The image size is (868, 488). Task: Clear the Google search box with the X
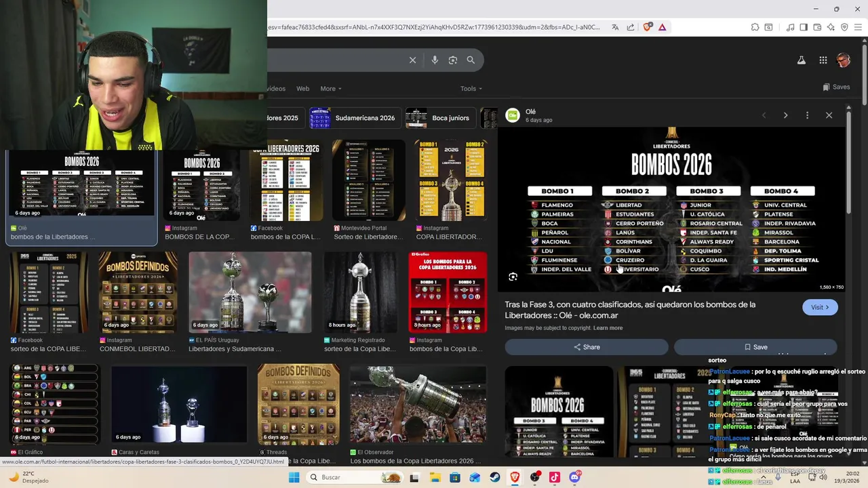tap(412, 60)
